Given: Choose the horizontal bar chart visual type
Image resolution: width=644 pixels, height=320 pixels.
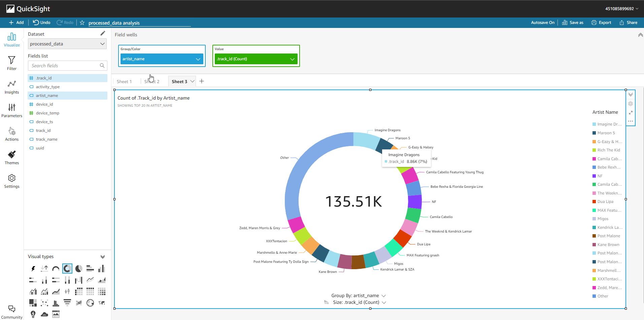Looking at the screenshot, I should click(x=90, y=269).
